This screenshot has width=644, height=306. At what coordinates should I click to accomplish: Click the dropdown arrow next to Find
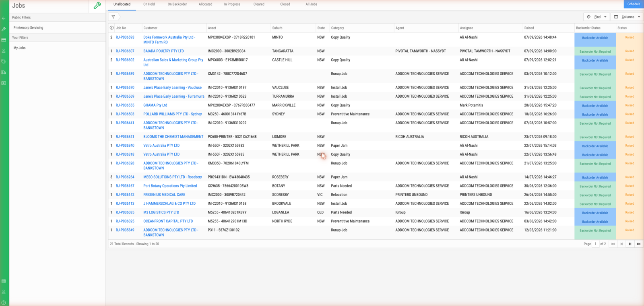tap(605, 17)
